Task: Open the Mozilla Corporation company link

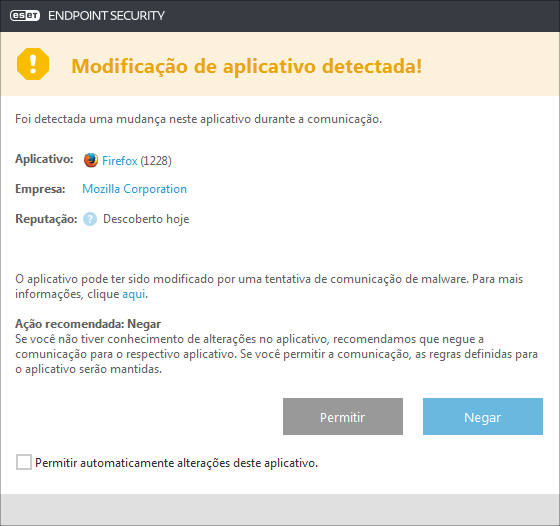Action: click(134, 189)
